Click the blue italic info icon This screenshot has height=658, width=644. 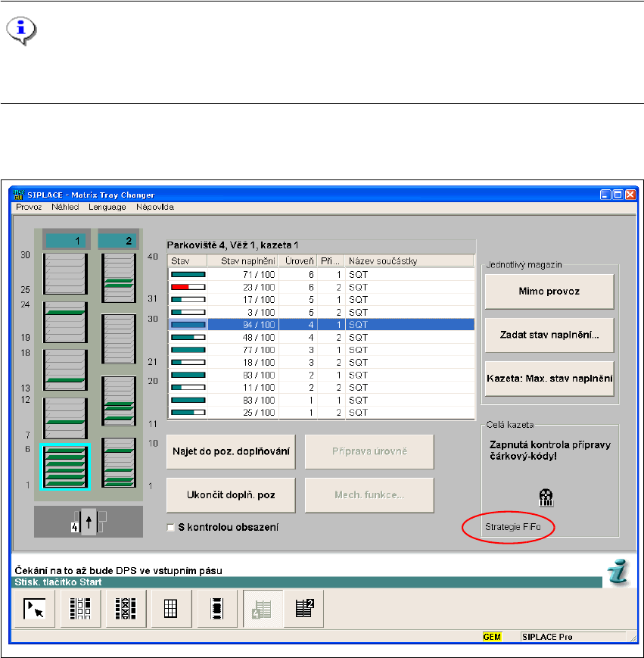click(x=618, y=572)
